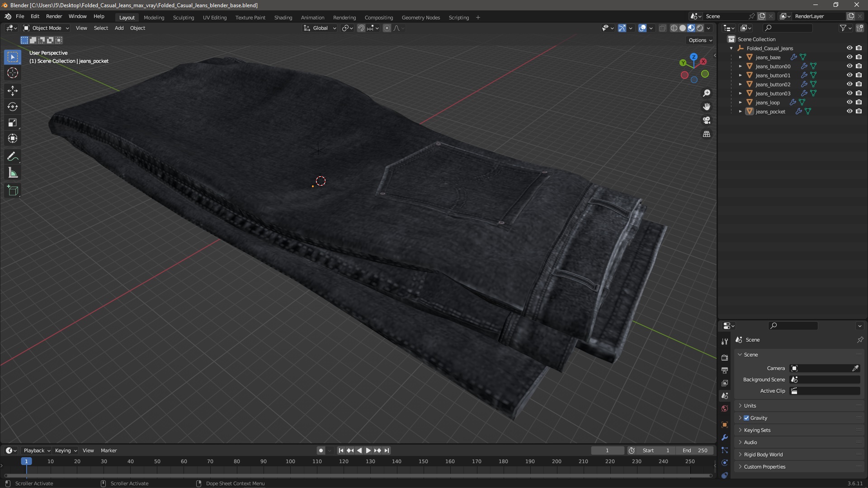Open the Modifiers properties tab
This screenshot has width=868, height=488.
pos(725,437)
